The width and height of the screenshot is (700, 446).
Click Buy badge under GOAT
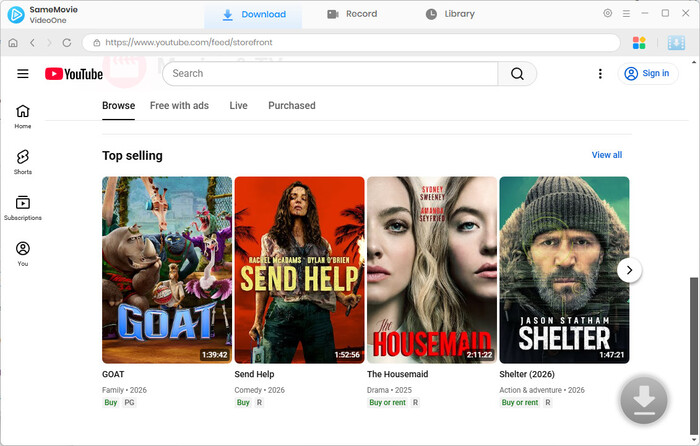point(111,403)
